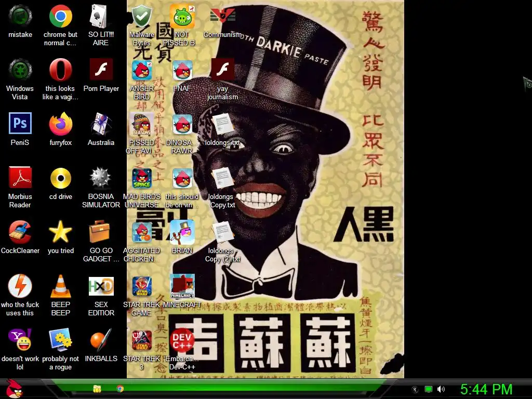
Task: Open the network monitor tray icon
Action: pos(429,390)
